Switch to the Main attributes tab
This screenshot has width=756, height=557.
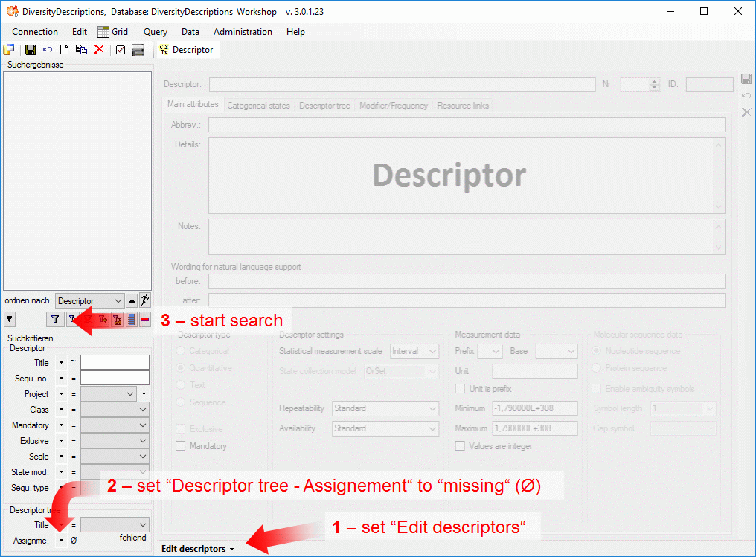(x=193, y=104)
